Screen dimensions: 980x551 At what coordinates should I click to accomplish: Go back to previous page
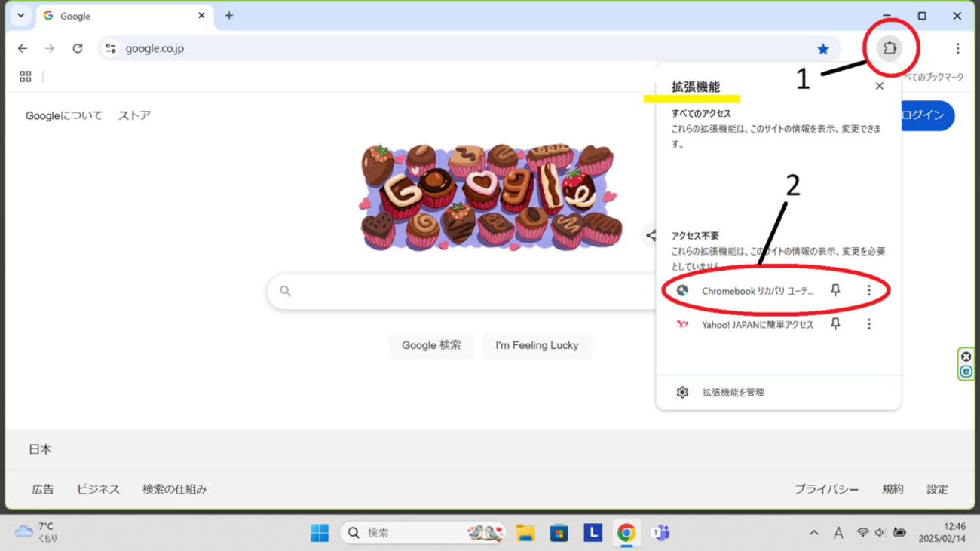coord(23,48)
